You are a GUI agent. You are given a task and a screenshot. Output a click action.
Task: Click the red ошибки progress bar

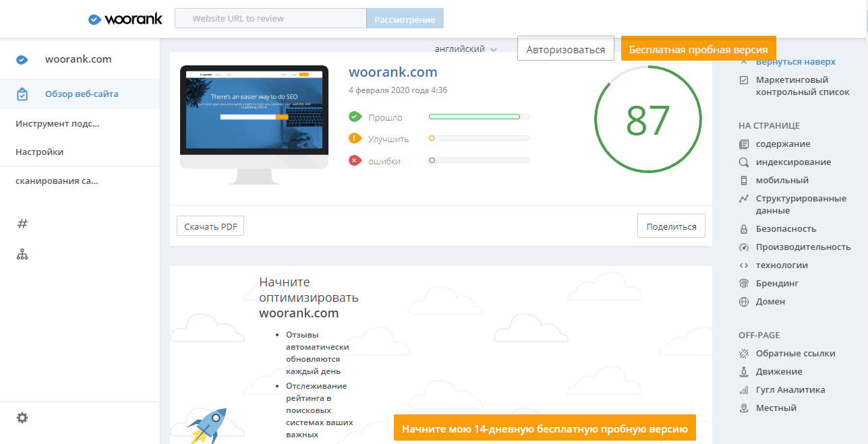point(480,160)
